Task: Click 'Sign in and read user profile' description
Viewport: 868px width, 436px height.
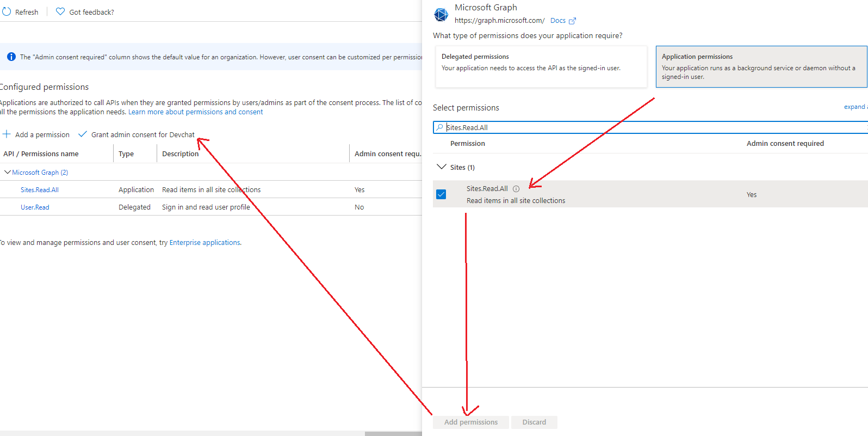Action: coord(206,207)
